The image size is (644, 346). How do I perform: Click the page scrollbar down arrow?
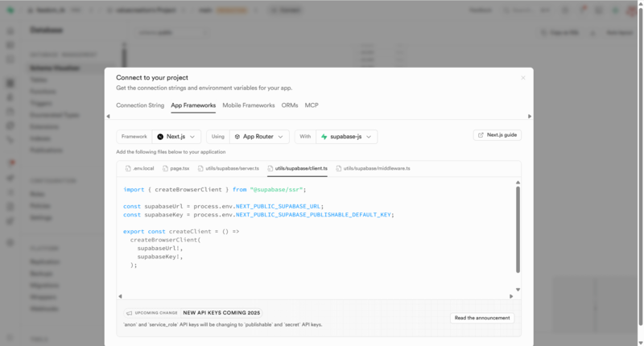coord(641,343)
